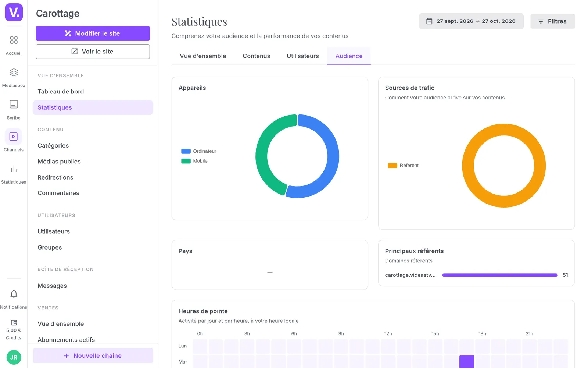Open Redirections in the sidebar
The image size is (588, 368).
(x=93, y=177)
